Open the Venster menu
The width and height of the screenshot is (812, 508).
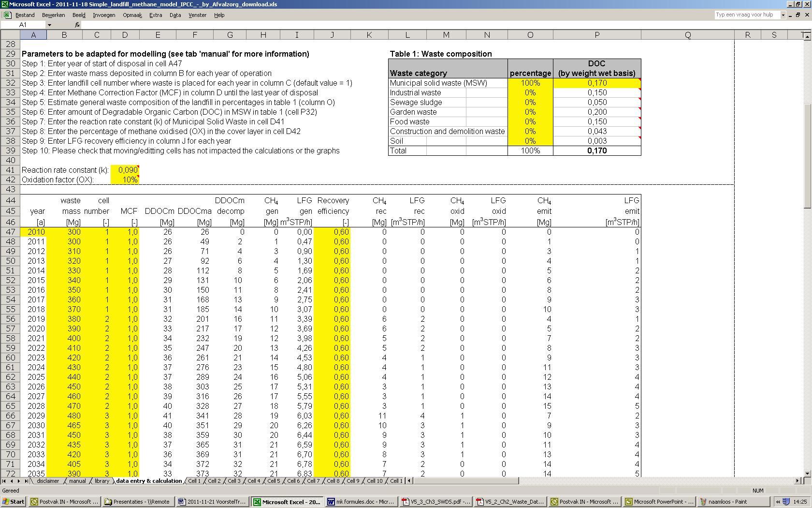pos(197,15)
